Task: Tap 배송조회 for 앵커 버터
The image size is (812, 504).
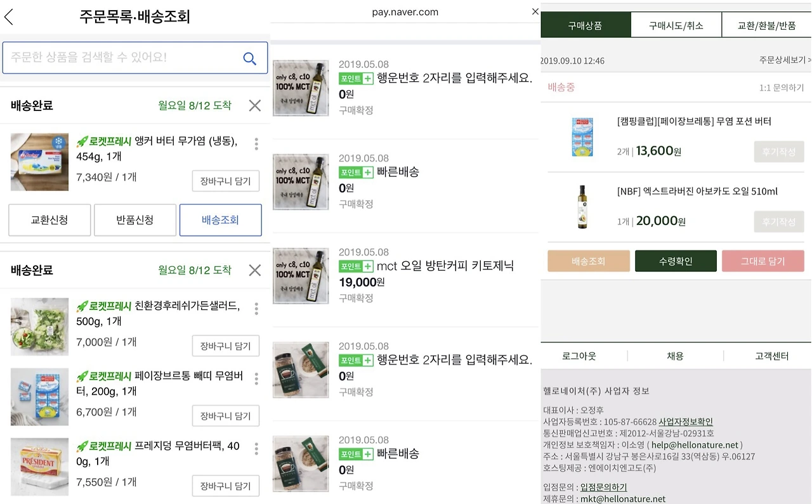Action: pyautogui.click(x=220, y=219)
